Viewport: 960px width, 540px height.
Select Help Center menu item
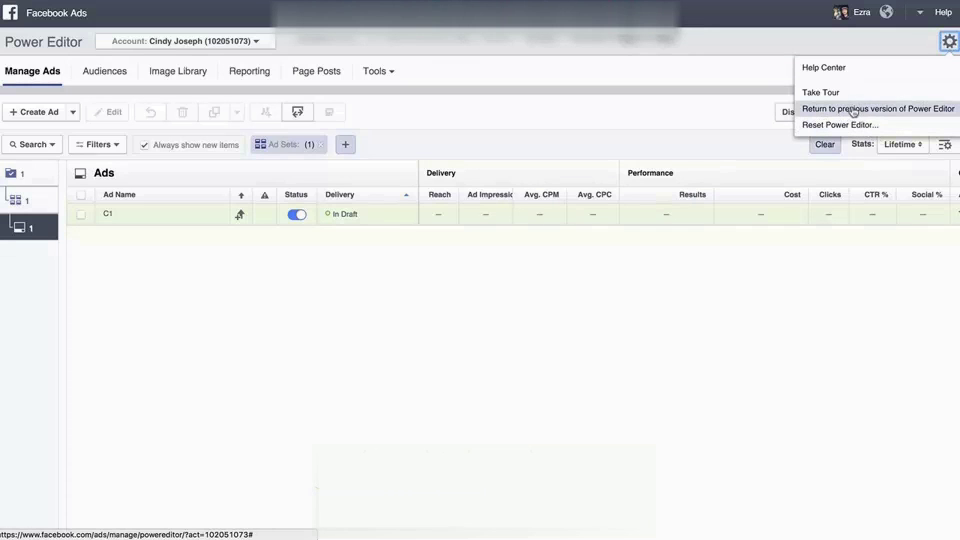823,67
